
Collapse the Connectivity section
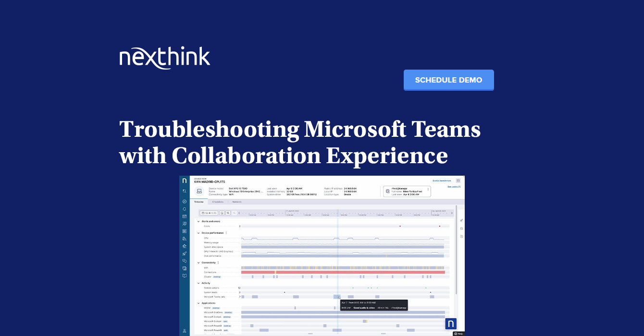pos(198,263)
